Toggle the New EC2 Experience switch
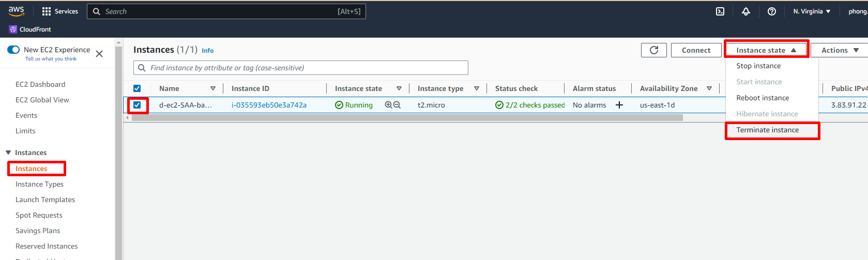The image size is (868, 260). click(13, 50)
